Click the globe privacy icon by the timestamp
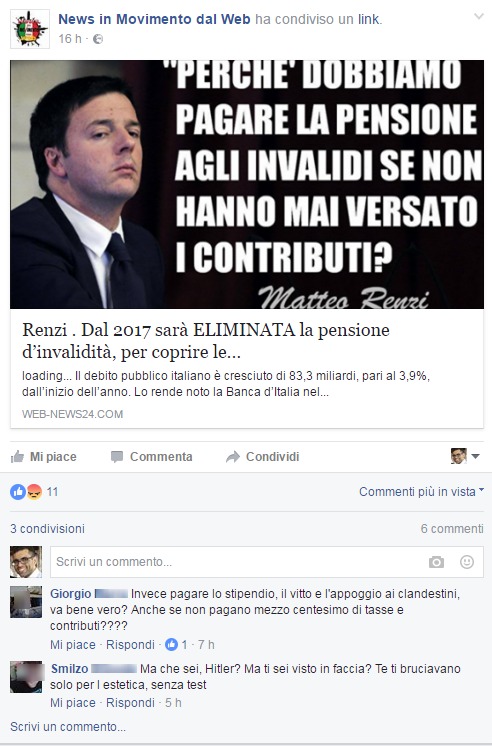 [x=98, y=39]
